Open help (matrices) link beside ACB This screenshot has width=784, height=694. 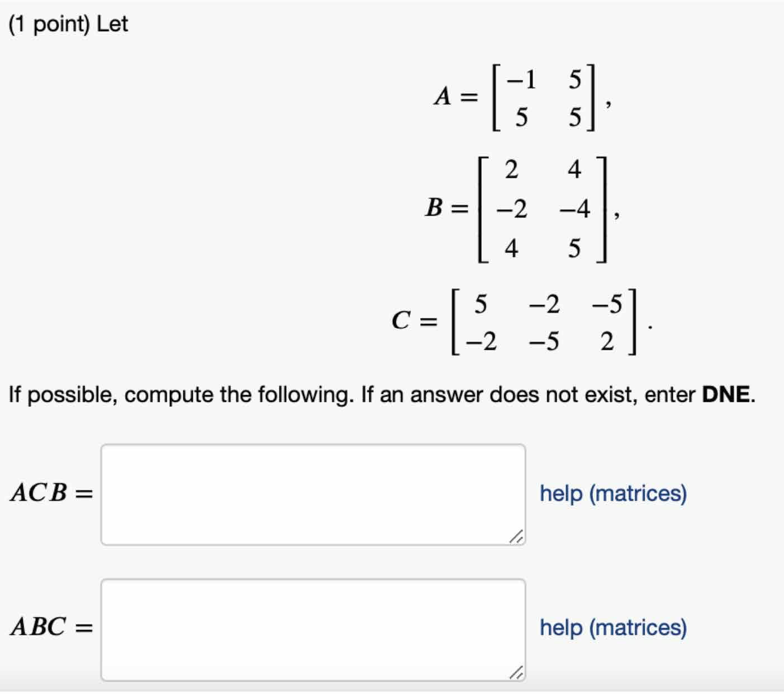click(x=613, y=493)
